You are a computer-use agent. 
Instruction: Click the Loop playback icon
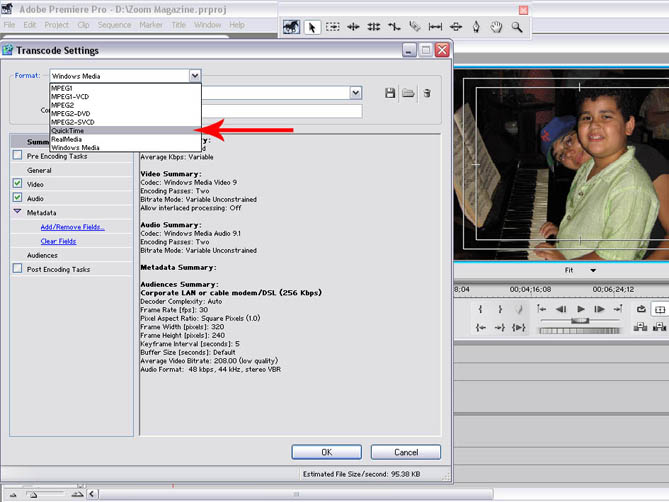pyautogui.click(x=640, y=310)
